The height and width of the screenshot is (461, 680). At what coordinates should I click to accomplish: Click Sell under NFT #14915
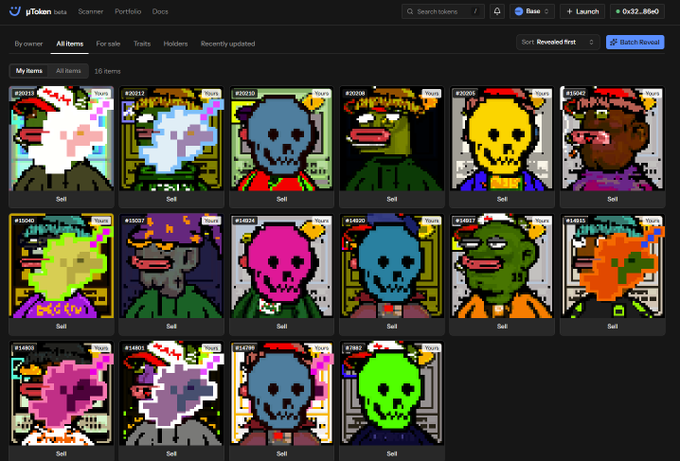point(612,326)
